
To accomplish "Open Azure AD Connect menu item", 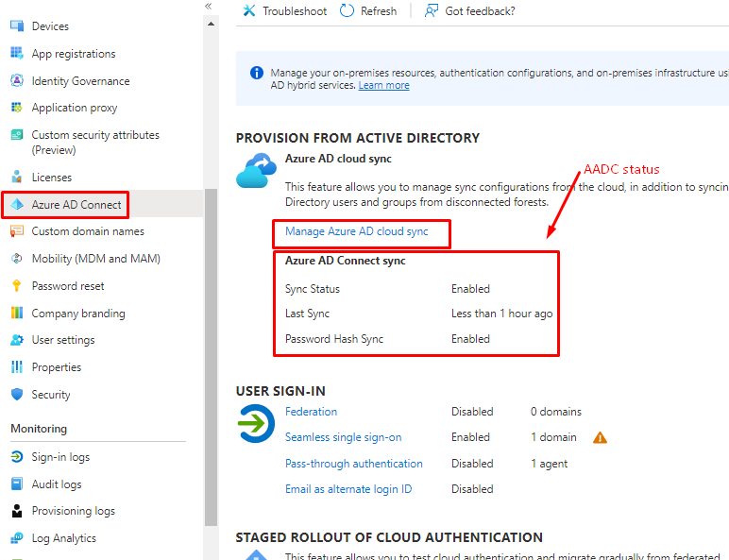I will 76,204.
